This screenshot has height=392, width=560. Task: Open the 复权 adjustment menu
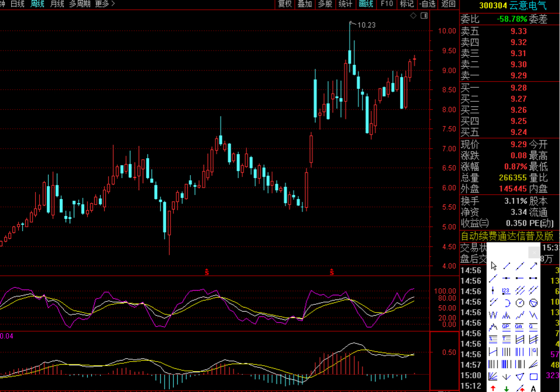coord(285,4)
